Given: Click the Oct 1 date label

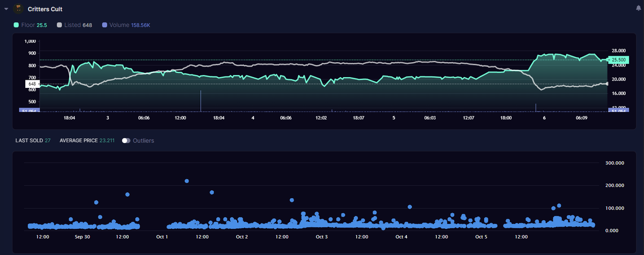Looking at the screenshot, I should pyautogui.click(x=162, y=236).
